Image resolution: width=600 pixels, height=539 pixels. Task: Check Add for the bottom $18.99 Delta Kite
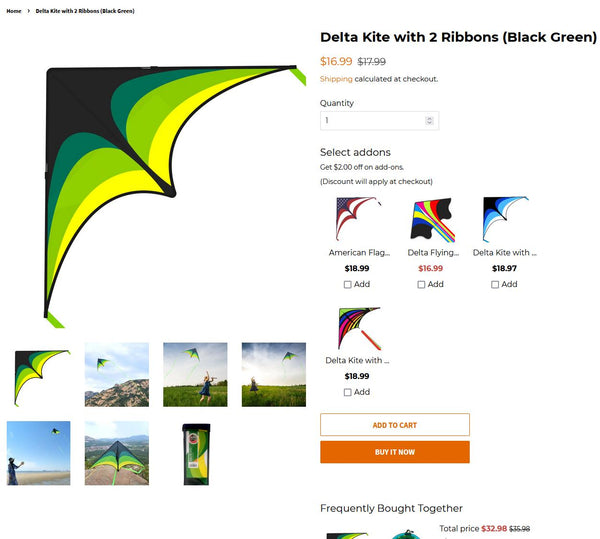click(347, 392)
